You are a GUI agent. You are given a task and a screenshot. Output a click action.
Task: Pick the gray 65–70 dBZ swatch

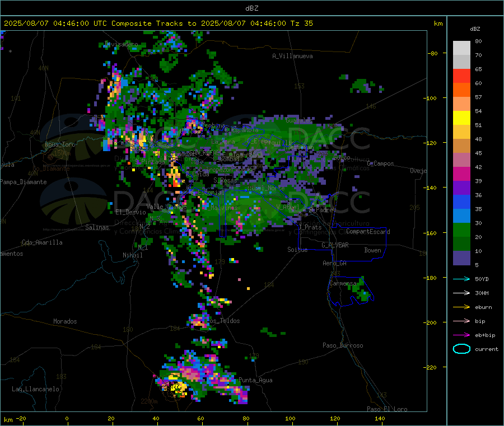point(461,62)
